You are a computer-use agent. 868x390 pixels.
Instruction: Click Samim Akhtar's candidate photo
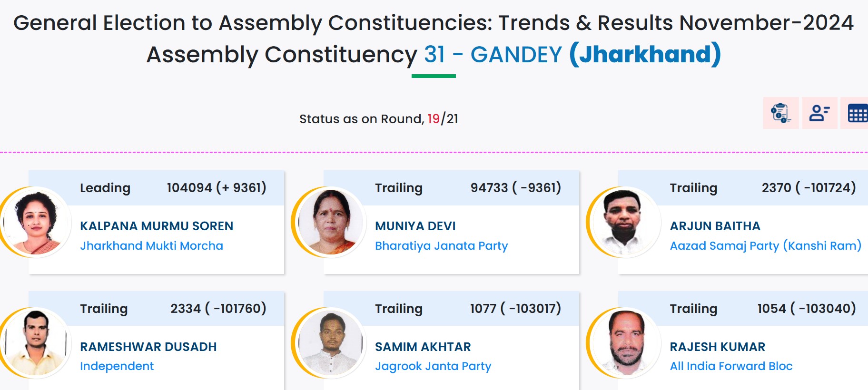pyautogui.click(x=331, y=342)
